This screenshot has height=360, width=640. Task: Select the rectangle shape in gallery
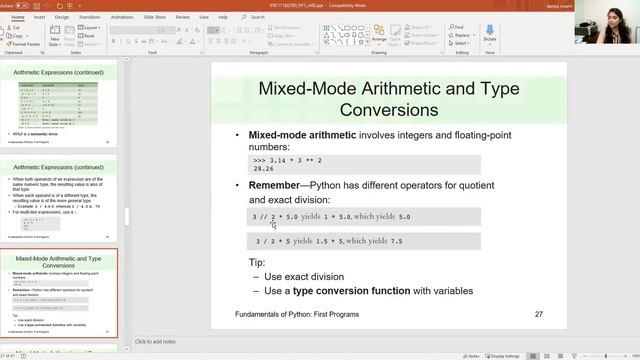[347, 28]
